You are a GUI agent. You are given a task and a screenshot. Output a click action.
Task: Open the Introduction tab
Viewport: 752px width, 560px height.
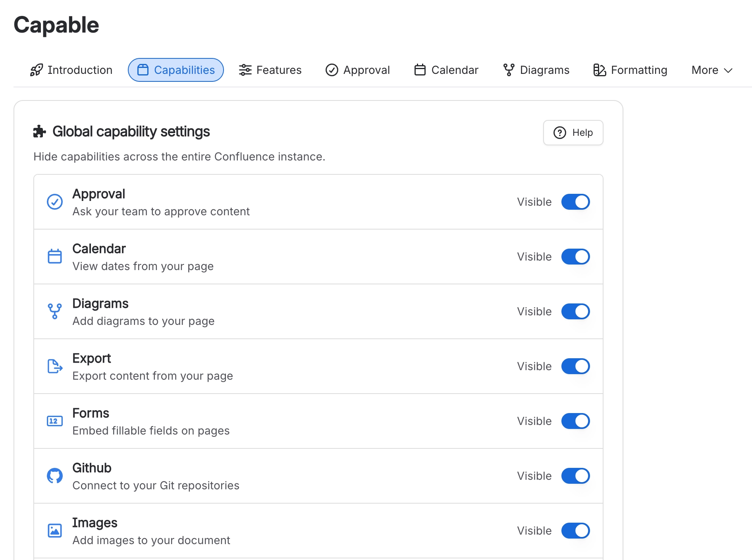pyautogui.click(x=71, y=70)
